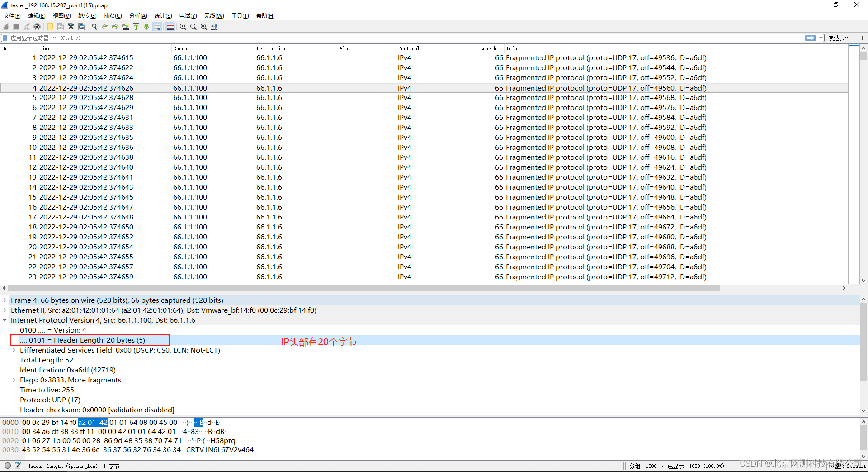Click expert info circle in status bar

coord(8,466)
